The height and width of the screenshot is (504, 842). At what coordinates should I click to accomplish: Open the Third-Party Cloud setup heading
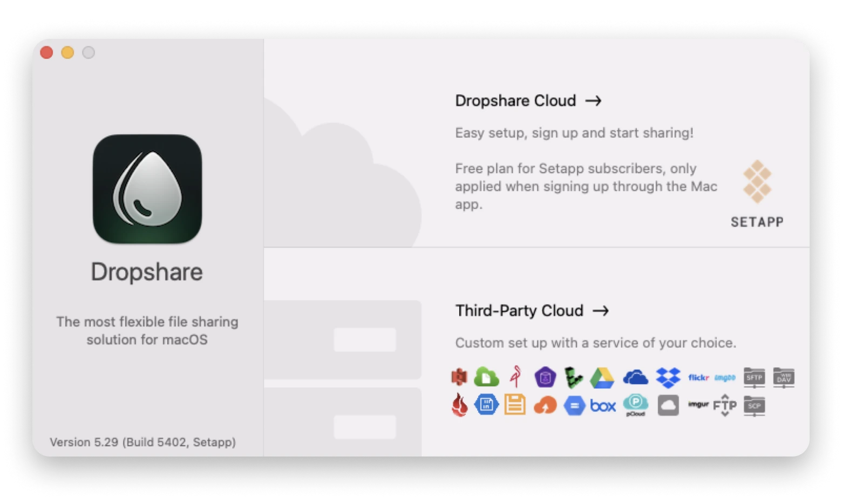click(519, 311)
